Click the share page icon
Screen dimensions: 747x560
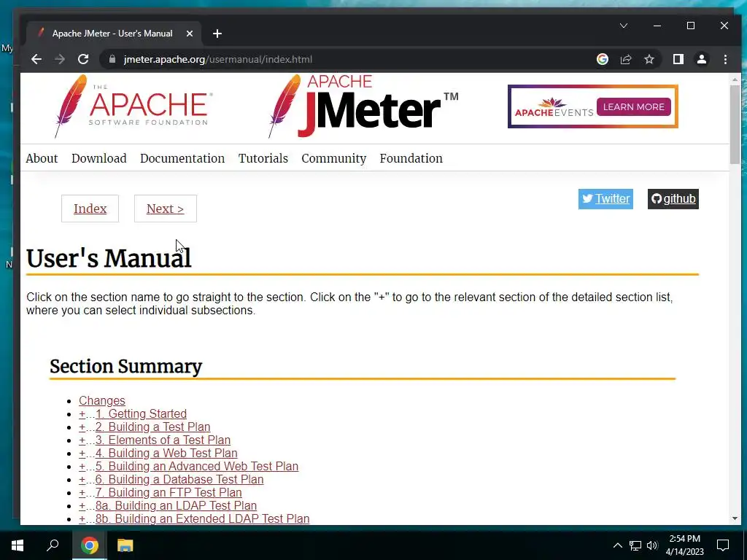pos(625,59)
